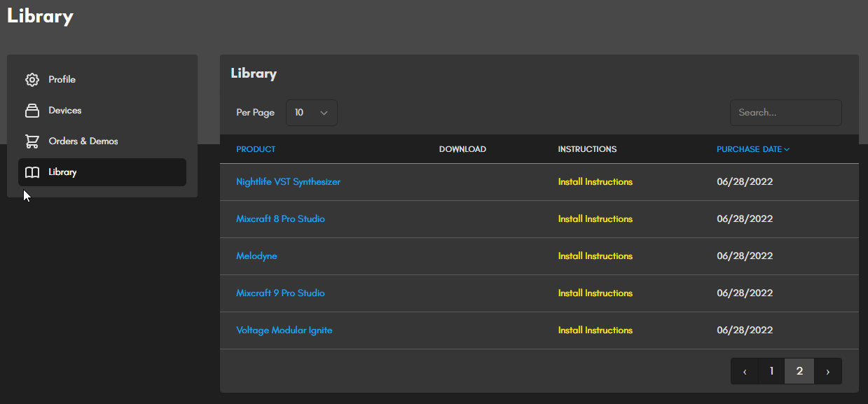Select page 2 in pagination
The height and width of the screenshot is (404, 868).
click(799, 371)
